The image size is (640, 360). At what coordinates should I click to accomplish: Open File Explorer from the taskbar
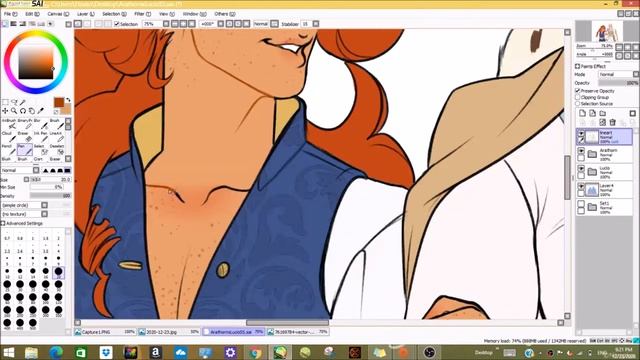point(31,352)
